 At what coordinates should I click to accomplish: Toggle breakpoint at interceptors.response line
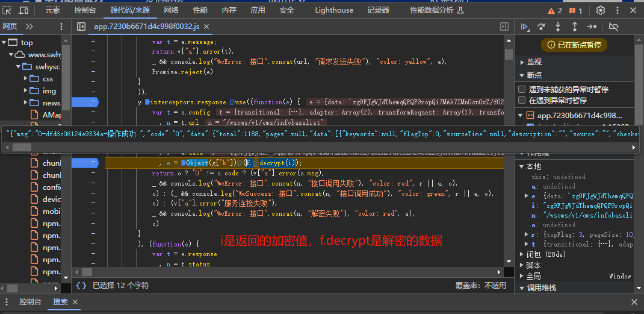coord(85,102)
